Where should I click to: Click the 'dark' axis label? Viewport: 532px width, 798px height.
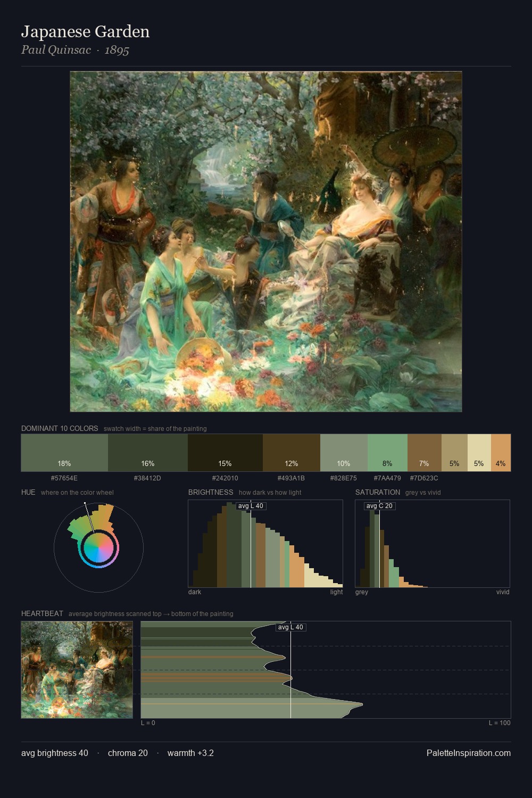[195, 592]
